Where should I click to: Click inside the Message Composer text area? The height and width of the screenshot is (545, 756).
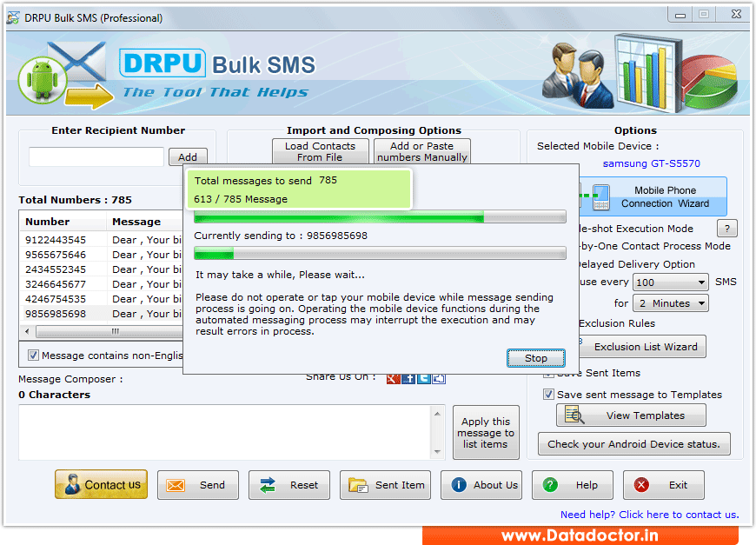(226, 432)
